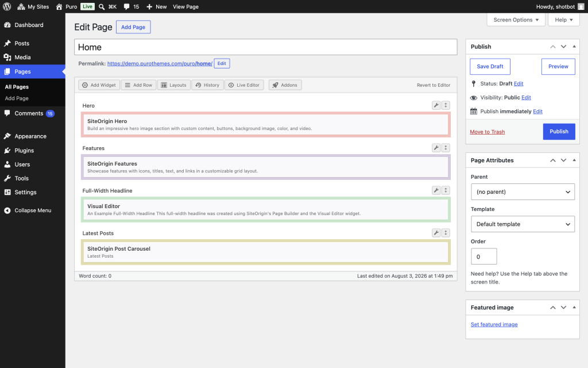Open History in Page Builder toolbar
Image resolution: width=588 pixels, height=368 pixels.
point(207,85)
